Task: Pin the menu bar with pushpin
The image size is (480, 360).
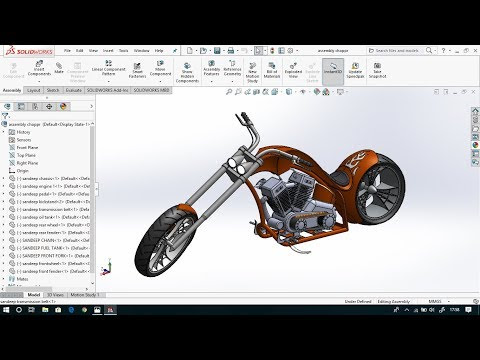Action: click(175, 51)
